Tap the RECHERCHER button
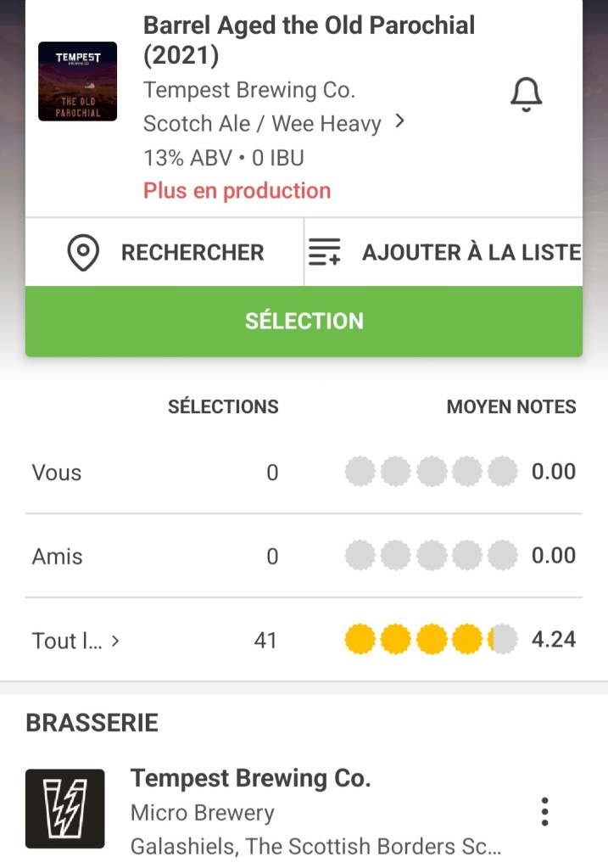 click(x=192, y=253)
